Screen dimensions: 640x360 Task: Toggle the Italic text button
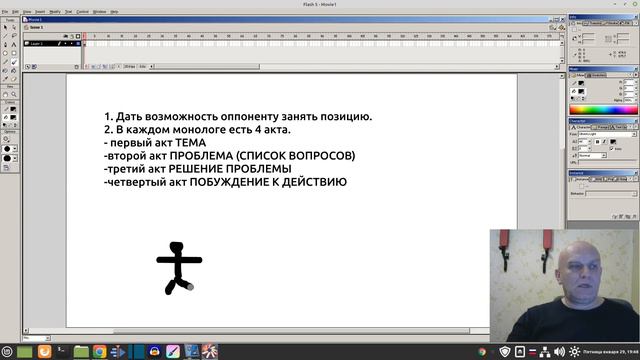pyautogui.click(x=604, y=142)
